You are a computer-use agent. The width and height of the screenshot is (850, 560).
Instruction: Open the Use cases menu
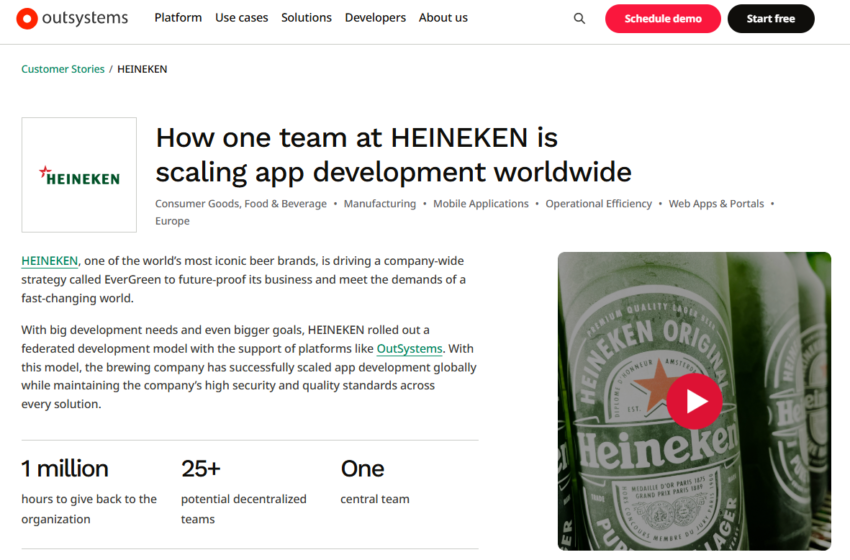pos(241,18)
